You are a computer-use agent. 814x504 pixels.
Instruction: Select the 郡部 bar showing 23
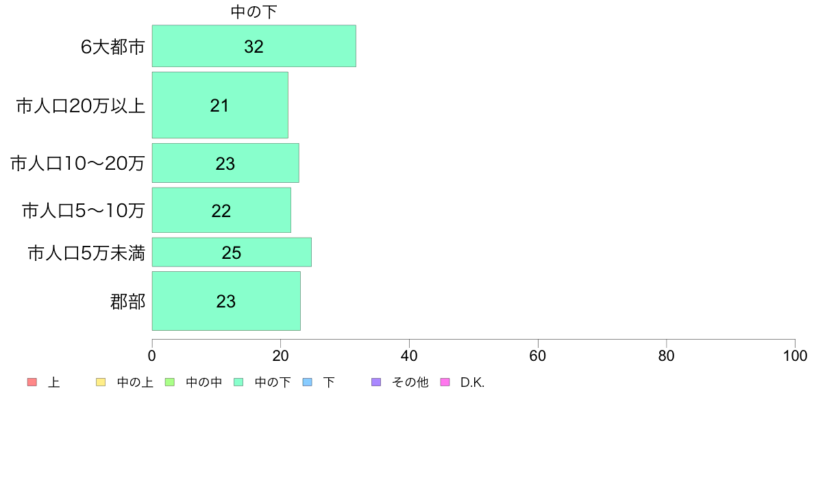point(226,301)
